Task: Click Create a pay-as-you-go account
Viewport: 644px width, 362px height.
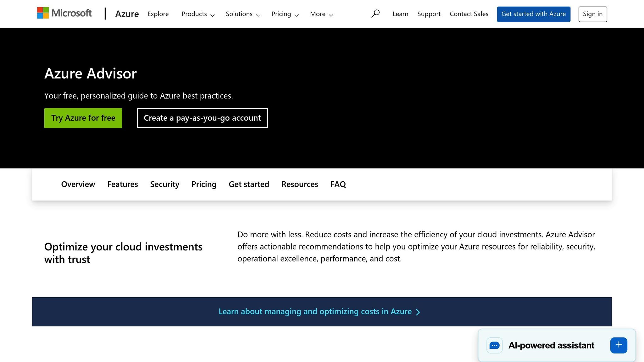Action: (202, 118)
